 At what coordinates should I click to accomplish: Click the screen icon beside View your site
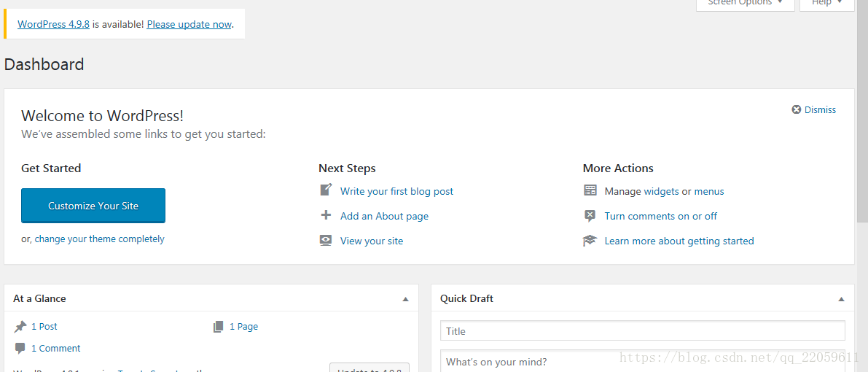(x=326, y=240)
